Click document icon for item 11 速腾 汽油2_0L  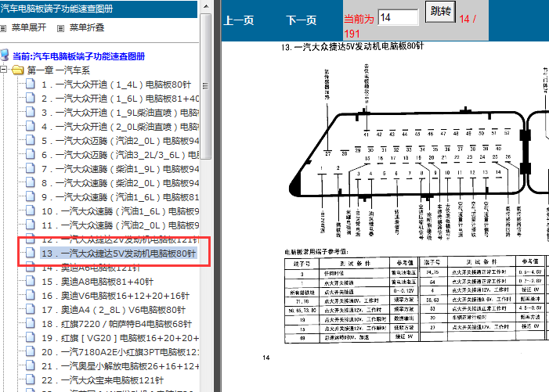click(31, 225)
